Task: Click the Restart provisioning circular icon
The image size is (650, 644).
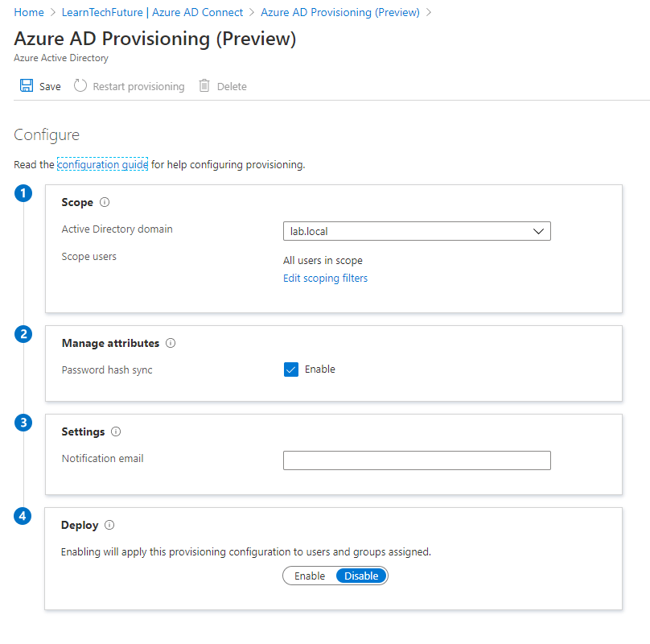Action: 80,86
